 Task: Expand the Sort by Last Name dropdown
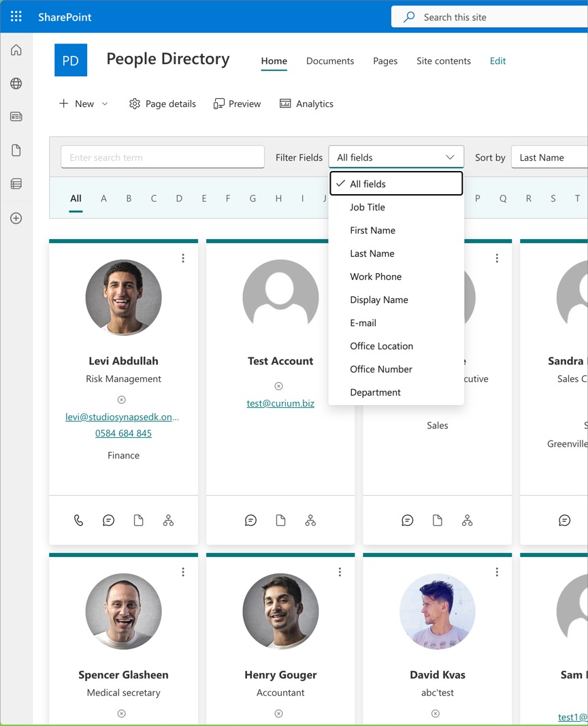click(x=549, y=157)
